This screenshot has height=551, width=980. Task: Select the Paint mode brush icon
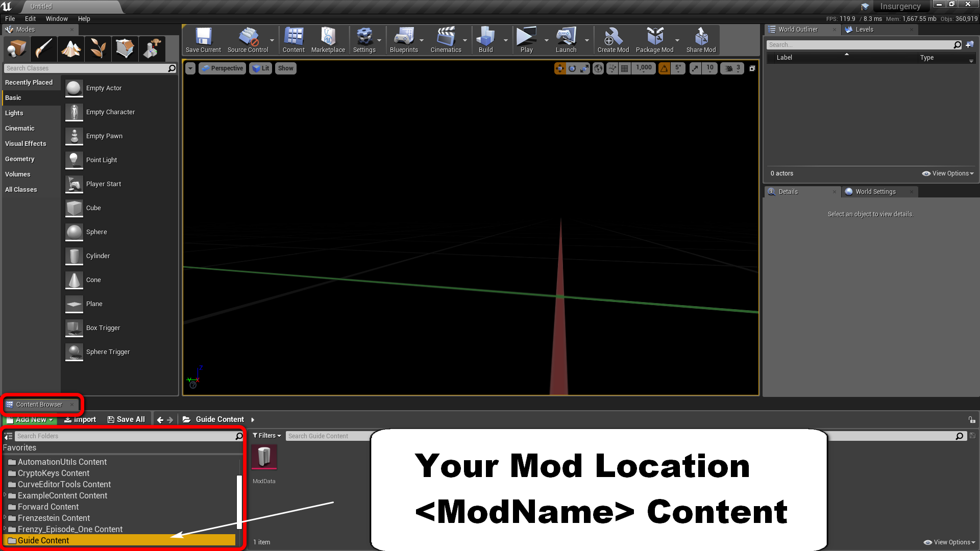44,49
